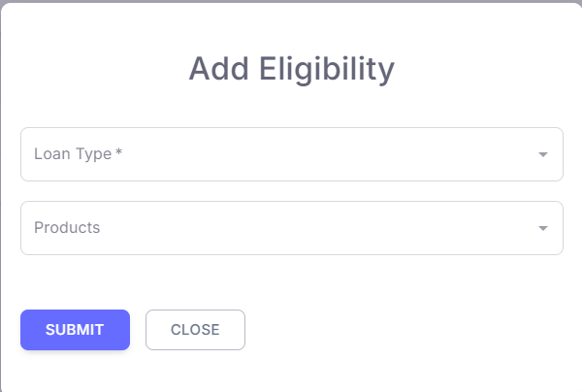Click the "Products" placeholder label

(x=67, y=228)
